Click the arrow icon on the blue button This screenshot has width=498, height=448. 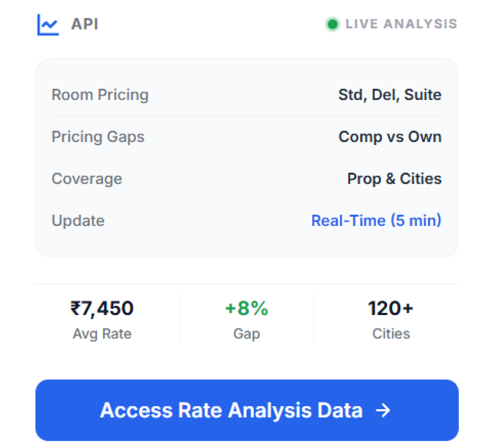coord(383,410)
